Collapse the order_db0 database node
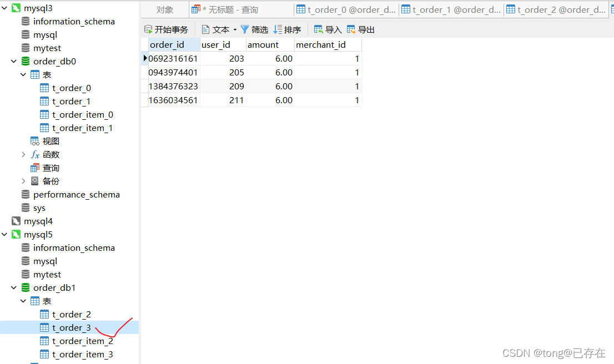Screen dimensions: 614x364 click(14, 61)
